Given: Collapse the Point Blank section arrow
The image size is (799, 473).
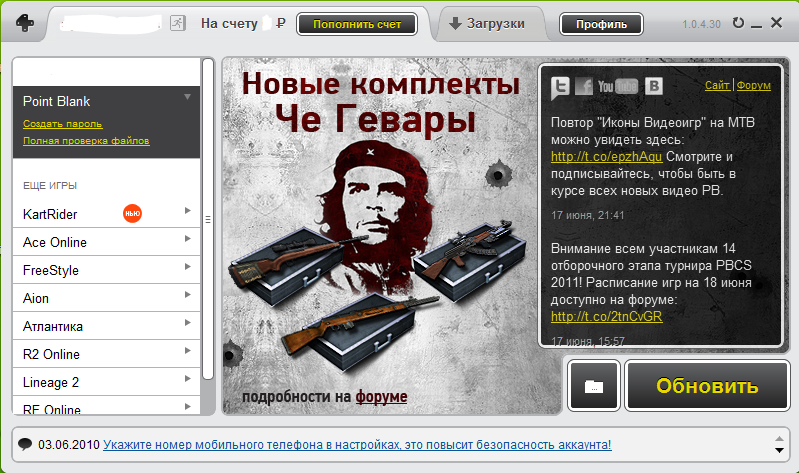Looking at the screenshot, I should [188, 96].
